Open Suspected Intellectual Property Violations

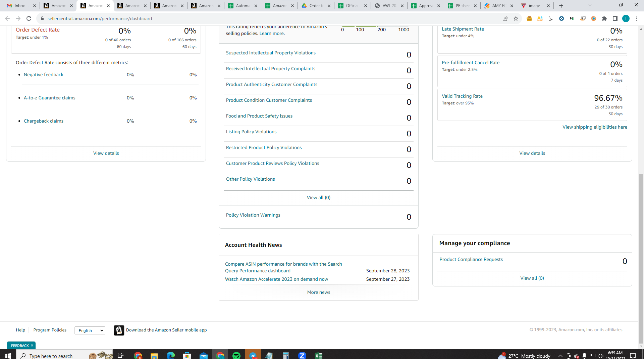tap(271, 53)
